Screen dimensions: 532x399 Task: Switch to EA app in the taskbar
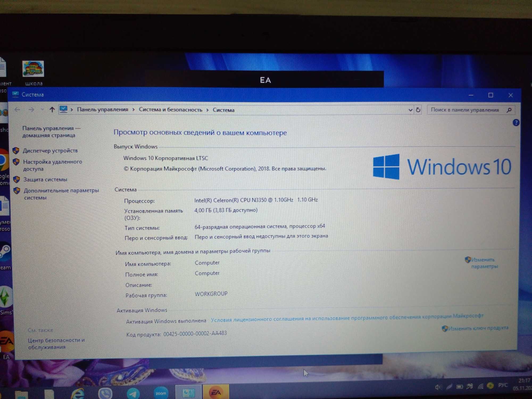pyautogui.click(x=216, y=392)
